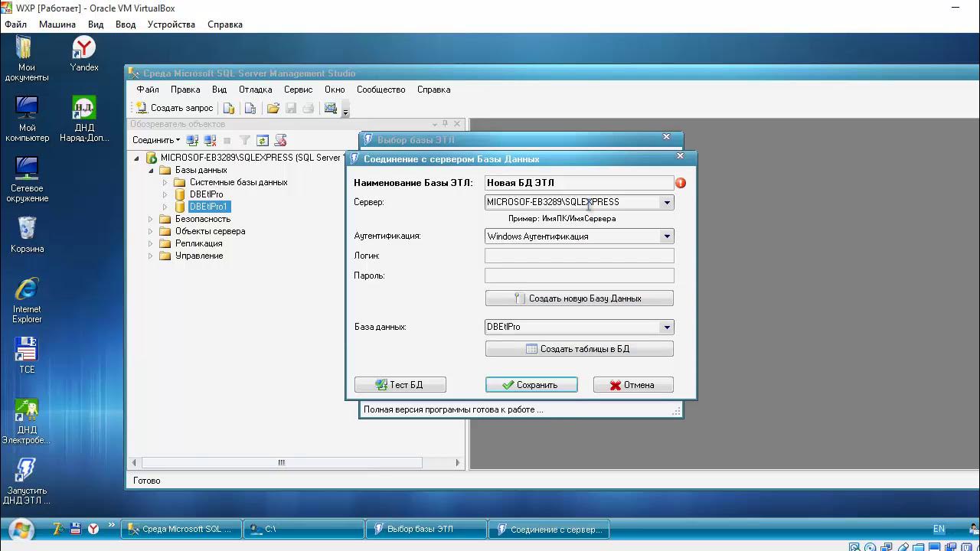Open the Yandex desktop shortcut
This screenshot has width=980, height=551.
pyautogui.click(x=84, y=55)
